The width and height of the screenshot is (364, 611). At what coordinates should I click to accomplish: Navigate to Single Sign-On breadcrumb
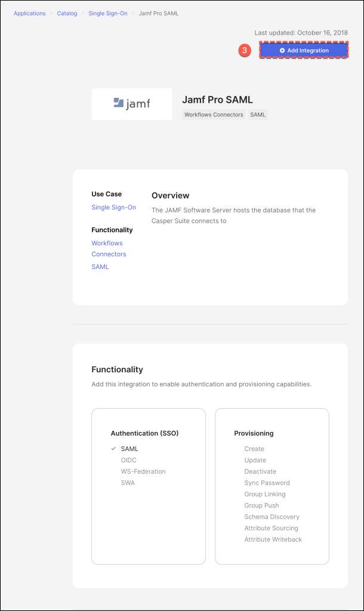(108, 13)
